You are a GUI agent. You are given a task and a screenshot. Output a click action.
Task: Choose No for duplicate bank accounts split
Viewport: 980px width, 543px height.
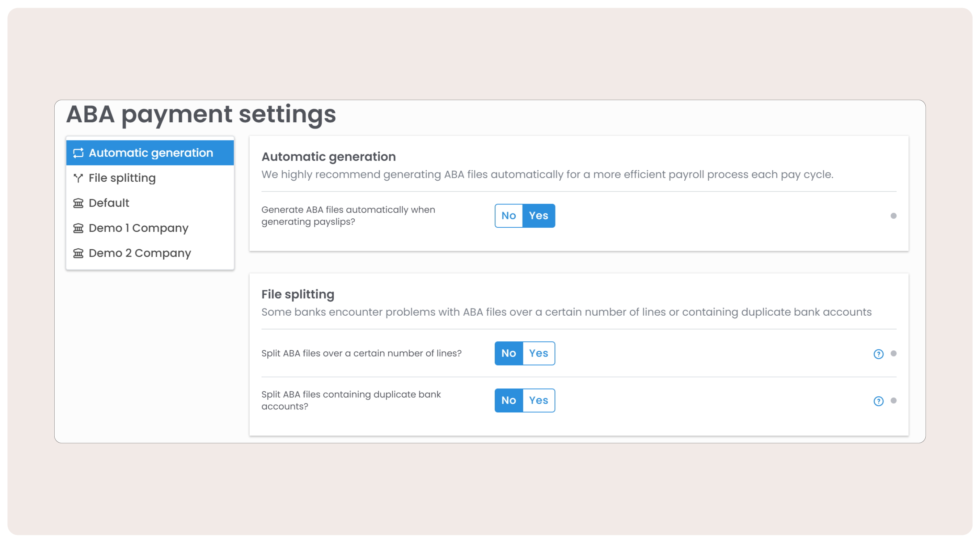509,401
